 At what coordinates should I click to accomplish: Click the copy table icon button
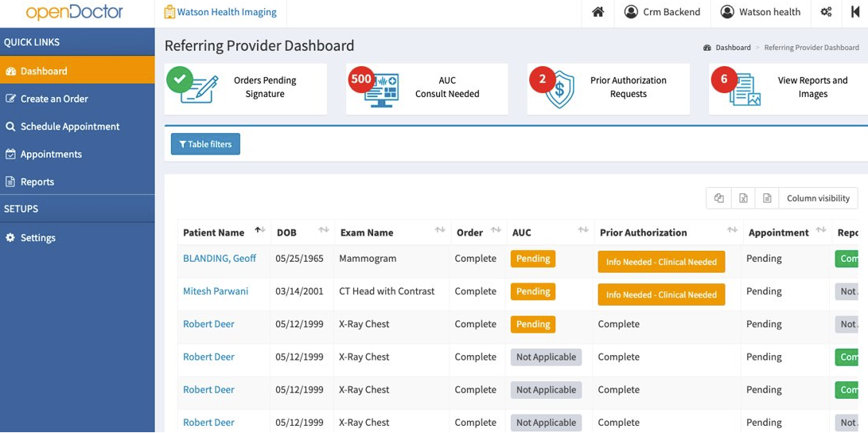point(719,198)
